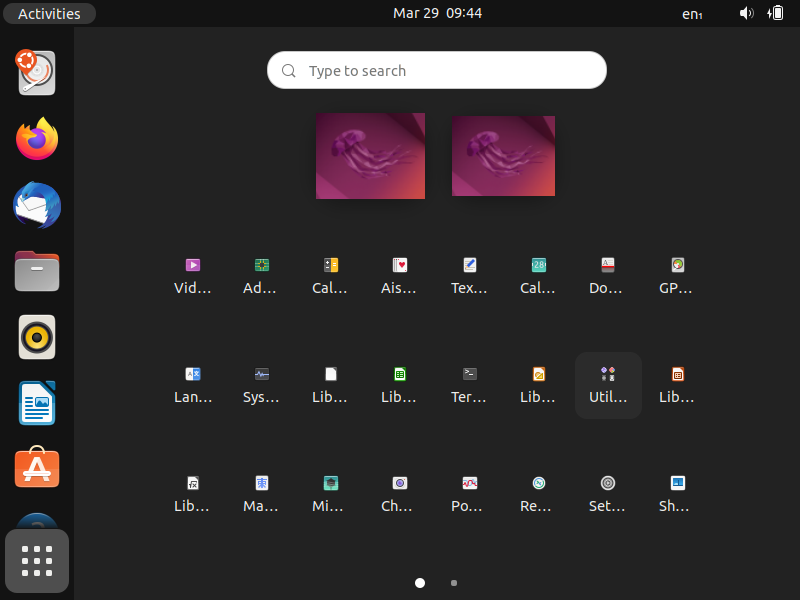Open the Text Editor app
Image resolution: width=800 pixels, height=600 pixels.
(469, 276)
